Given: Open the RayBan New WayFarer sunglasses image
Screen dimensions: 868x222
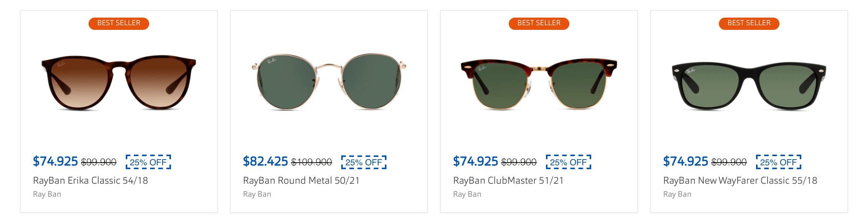Looking at the screenshot, I should click(749, 86).
